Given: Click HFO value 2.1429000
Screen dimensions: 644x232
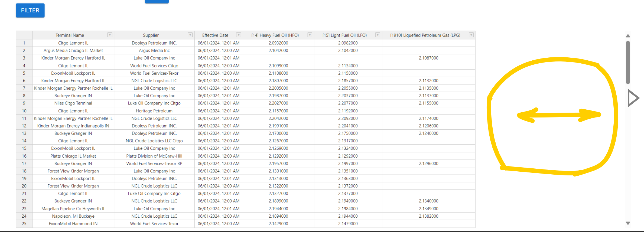Looking at the screenshot, I should pyautogui.click(x=278, y=224).
